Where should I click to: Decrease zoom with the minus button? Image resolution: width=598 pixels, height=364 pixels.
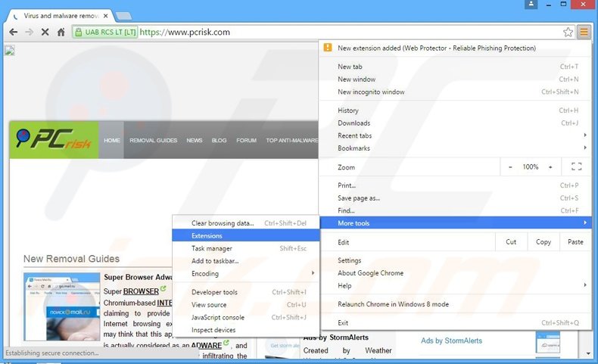(x=510, y=167)
